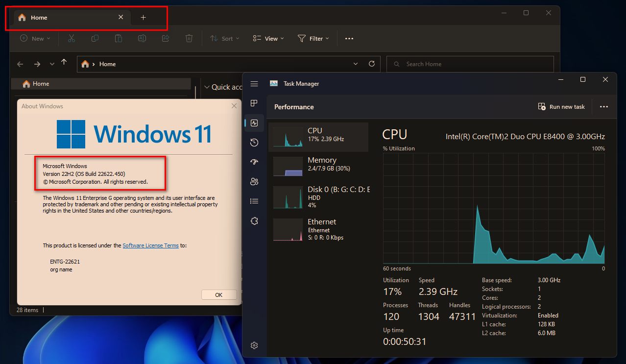Screen dimensions: 626x364
Task: Click the Delete trash icon in File Explorer
Action: point(189,38)
